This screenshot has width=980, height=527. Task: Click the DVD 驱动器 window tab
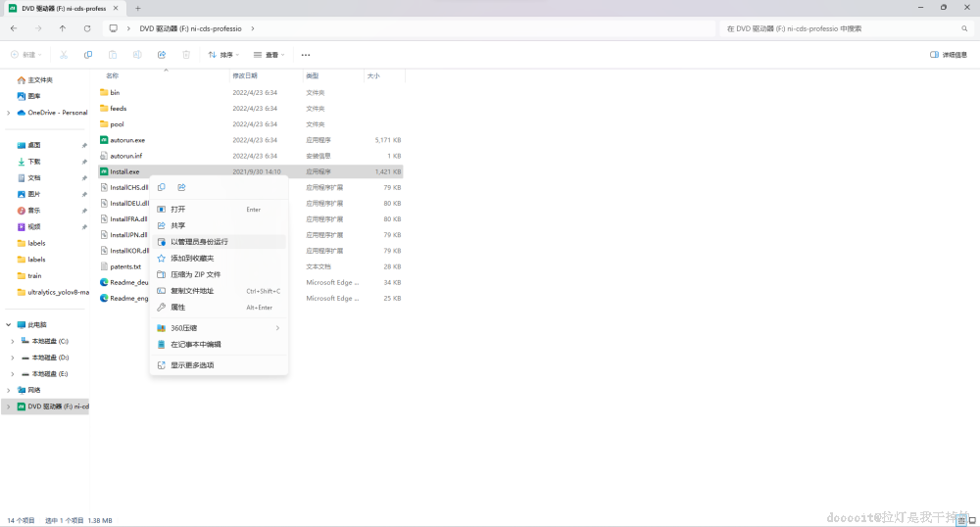(64, 9)
